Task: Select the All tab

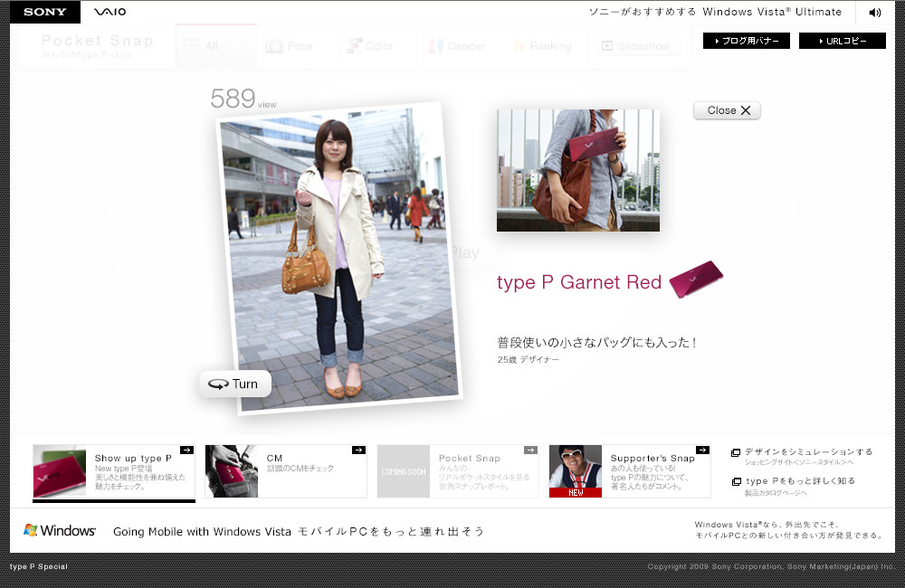Action: (x=216, y=45)
